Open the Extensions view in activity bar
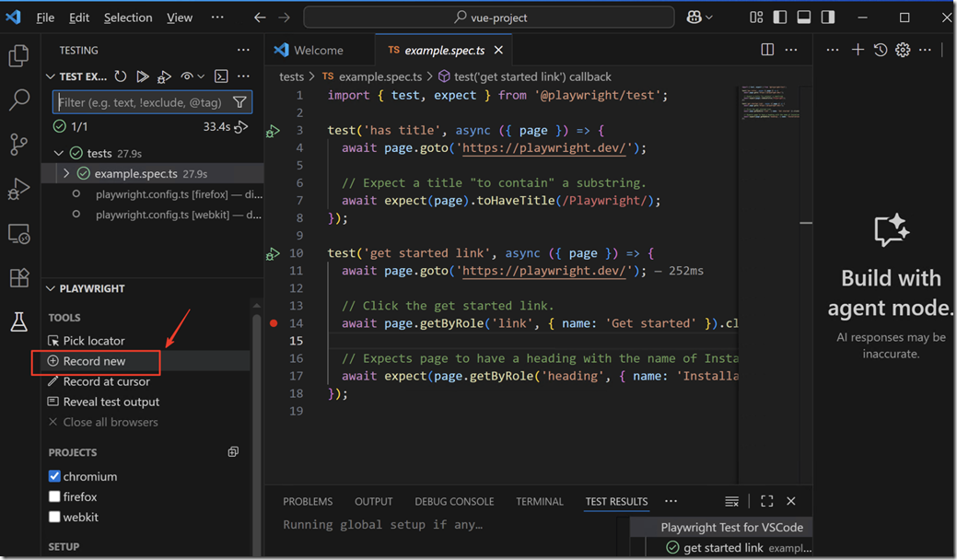The height and width of the screenshot is (560, 957). coord(18,277)
